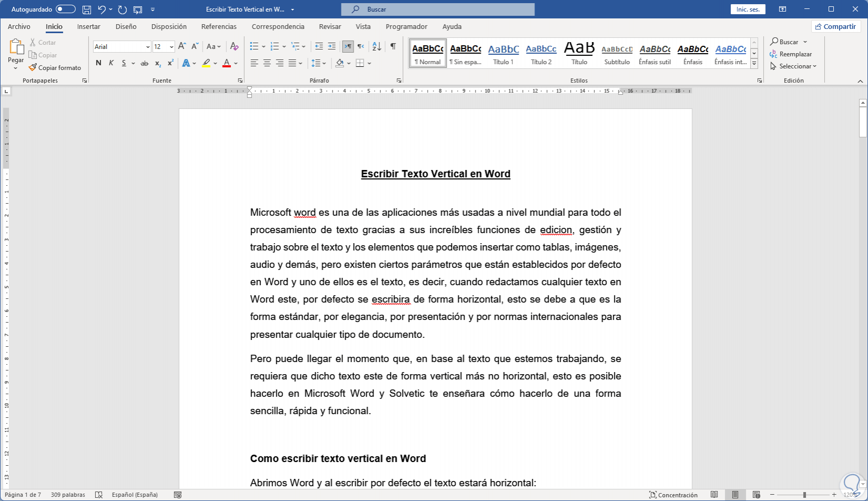Apply the Título 1 style

[x=503, y=53]
